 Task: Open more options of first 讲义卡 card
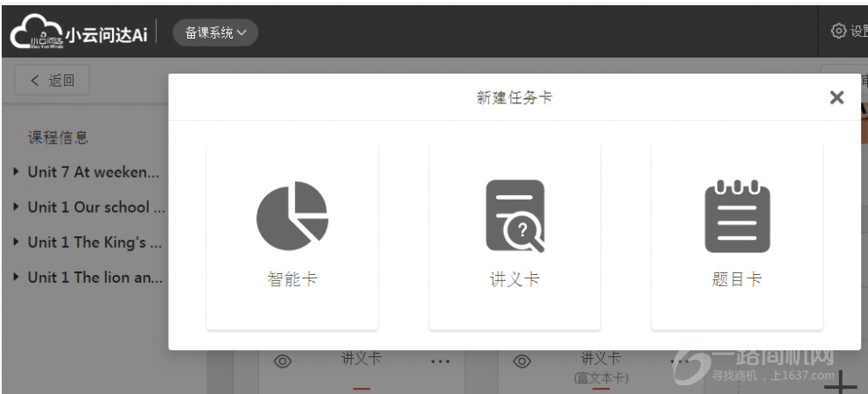[x=440, y=362]
